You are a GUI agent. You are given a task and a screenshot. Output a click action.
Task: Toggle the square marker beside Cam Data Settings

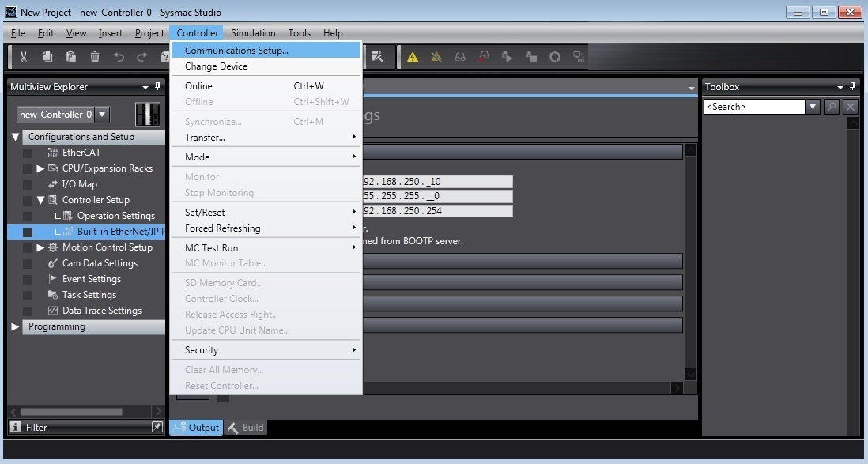coord(27,263)
